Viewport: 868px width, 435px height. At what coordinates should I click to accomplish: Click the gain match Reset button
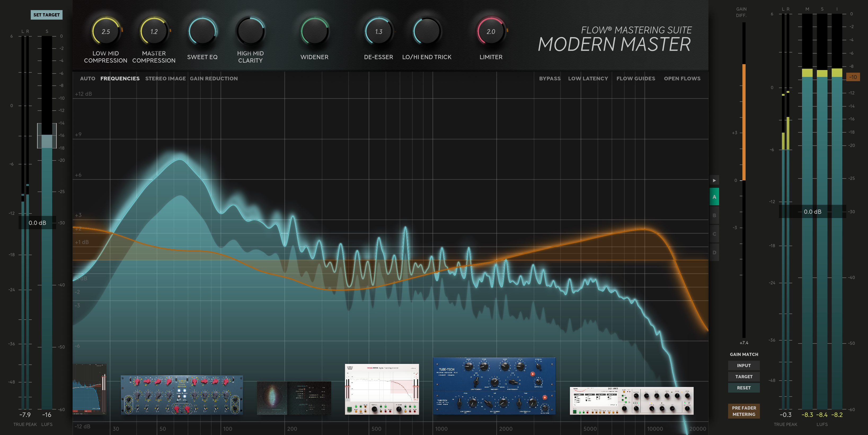pyautogui.click(x=744, y=388)
